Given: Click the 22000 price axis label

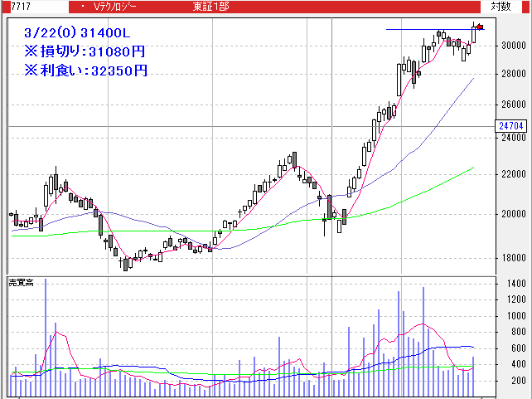Looking at the screenshot, I should coord(513,174).
